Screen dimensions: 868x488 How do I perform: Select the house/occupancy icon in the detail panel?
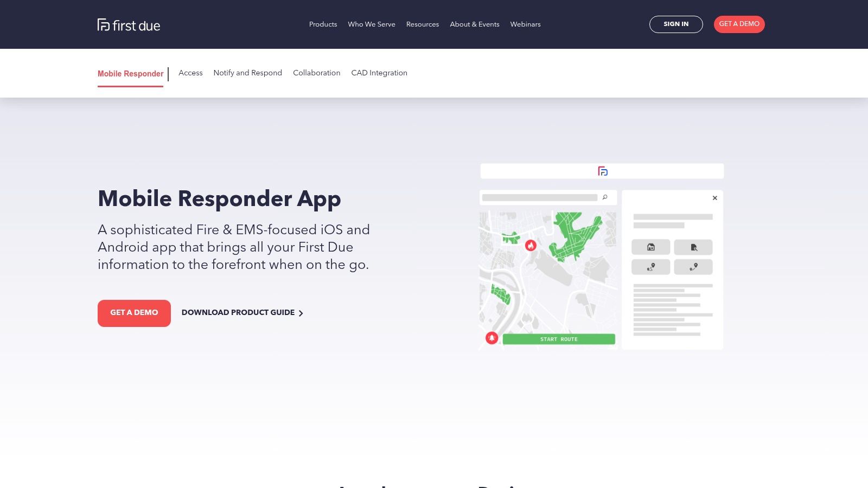click(650, 247)
